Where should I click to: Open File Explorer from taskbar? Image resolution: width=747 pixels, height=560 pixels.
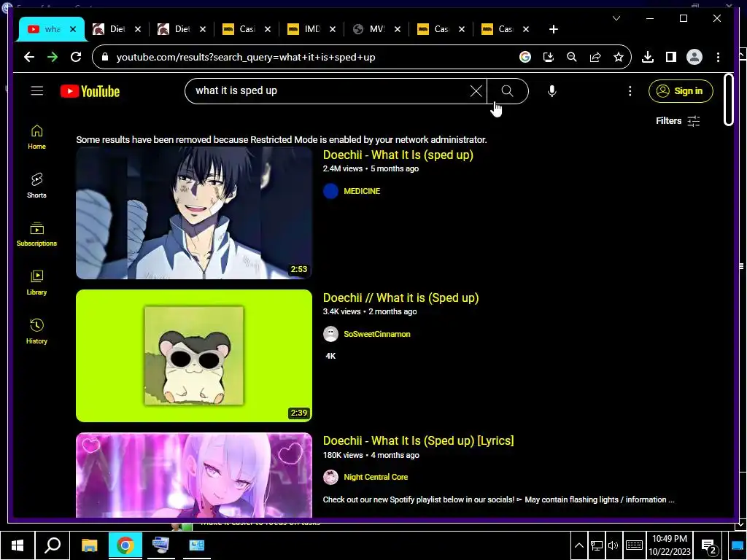[x=89, y=545]
